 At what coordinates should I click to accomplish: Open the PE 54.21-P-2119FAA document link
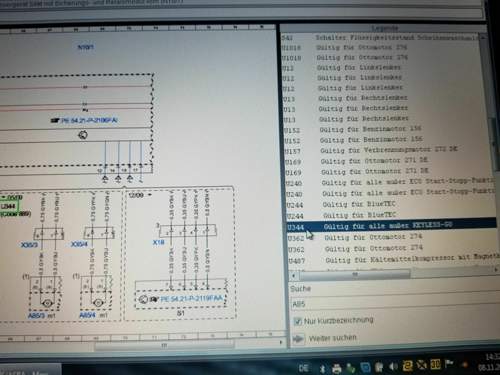pyautogui.click(x=191, y=299)
